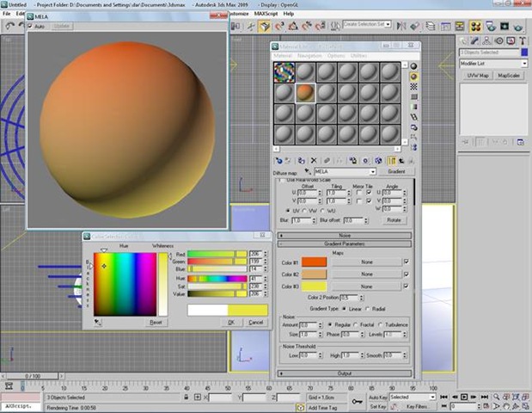Screen dimensions: 532x413
Task: Click the Set Key key icon
Action: 357,400
